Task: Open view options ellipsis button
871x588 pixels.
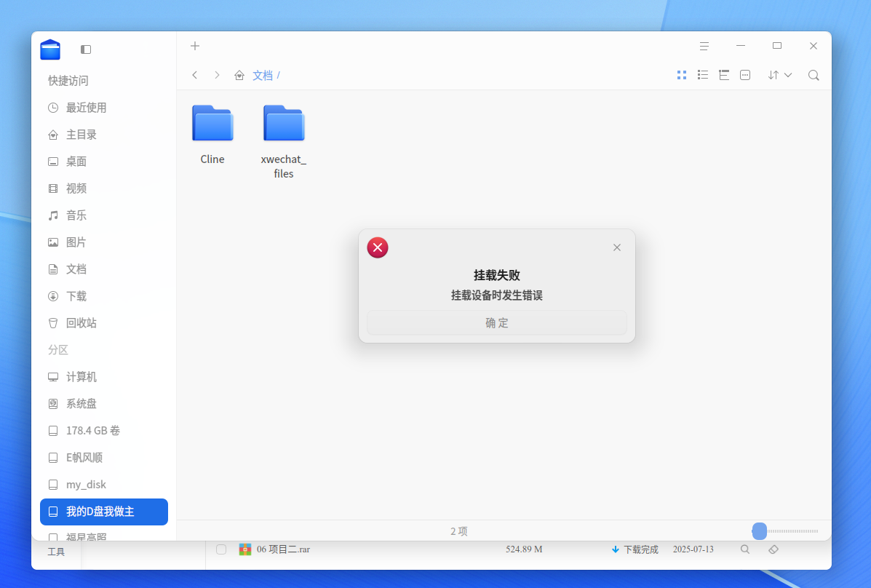Action: (745, 75)
